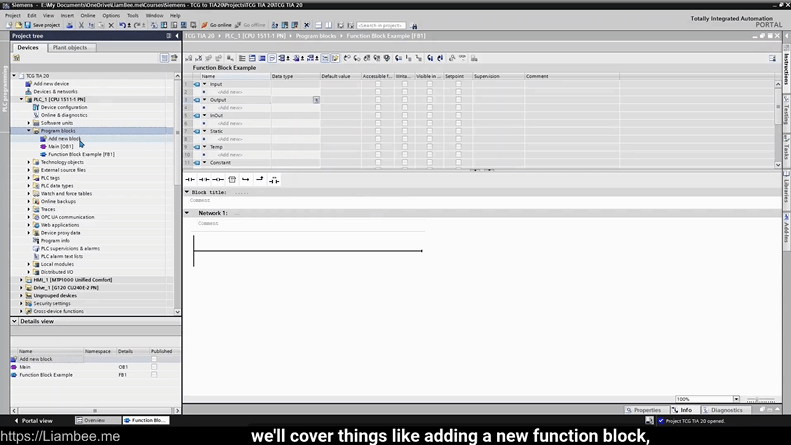Expand the HMI_1 device node
791x445 pixels.
click(22, 280)
